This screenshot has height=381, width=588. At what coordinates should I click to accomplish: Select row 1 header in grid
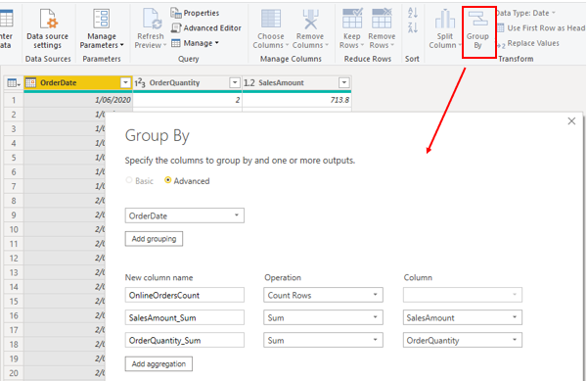pos(14,100)
